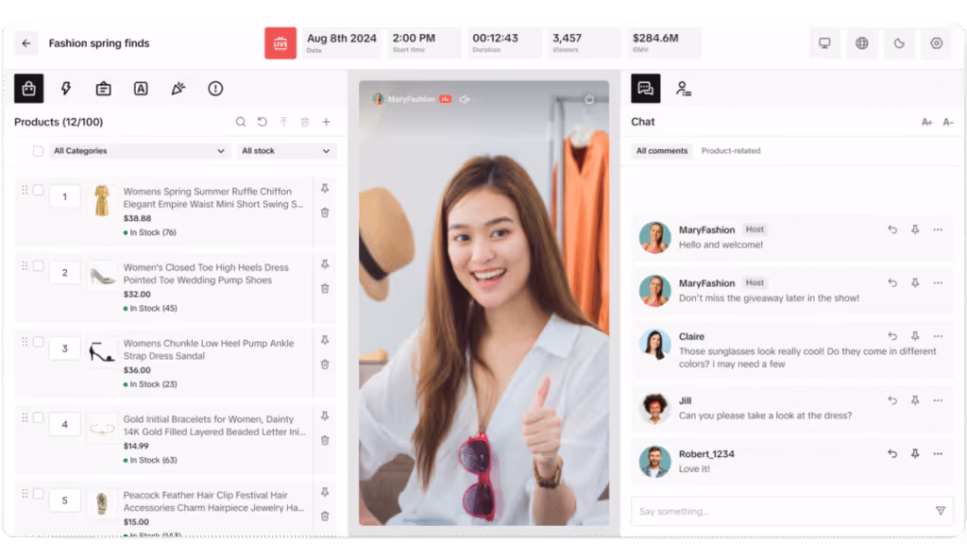Select all products via header checkbox
967x560 pixels.
(x=37, y=150)
